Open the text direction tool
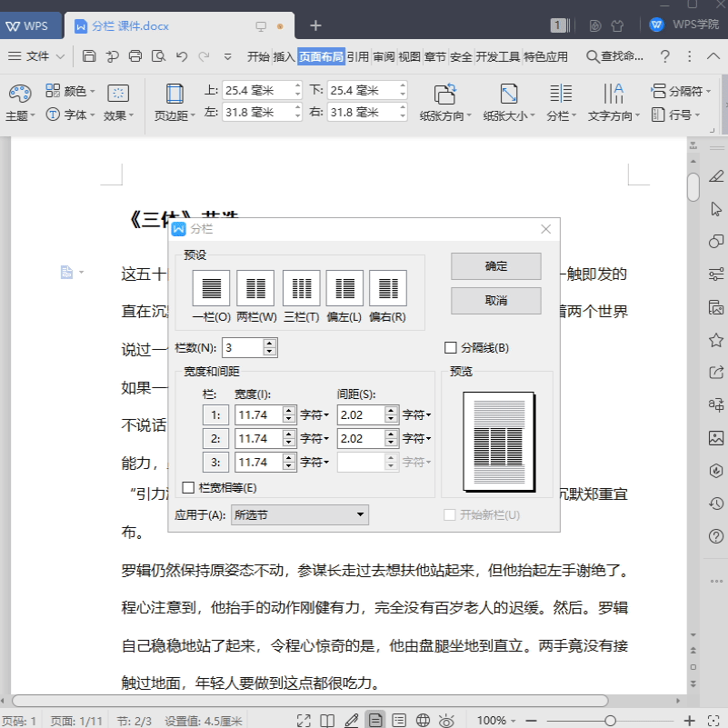 613,103
